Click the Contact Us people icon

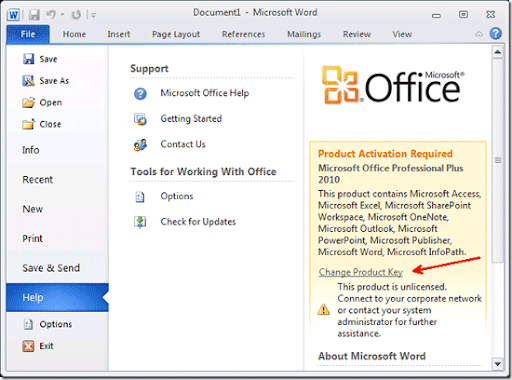pyautogui.click(x=140, y=145)
